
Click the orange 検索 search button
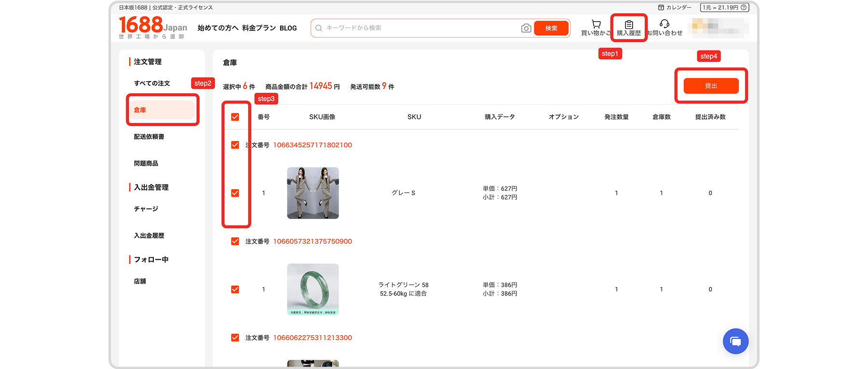(551, 28)
